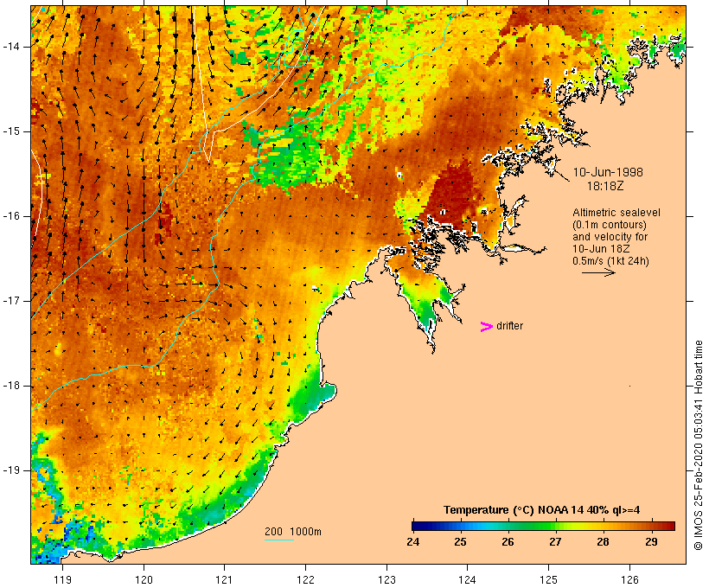
Task: Click longitude axis label '123'
Action: point(386,579)
